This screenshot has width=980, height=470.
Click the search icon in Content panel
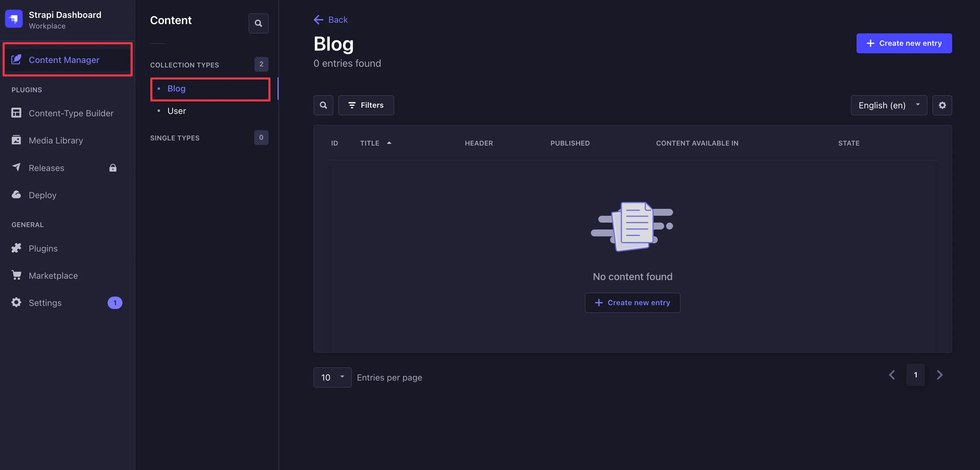(x=258, y=23)
